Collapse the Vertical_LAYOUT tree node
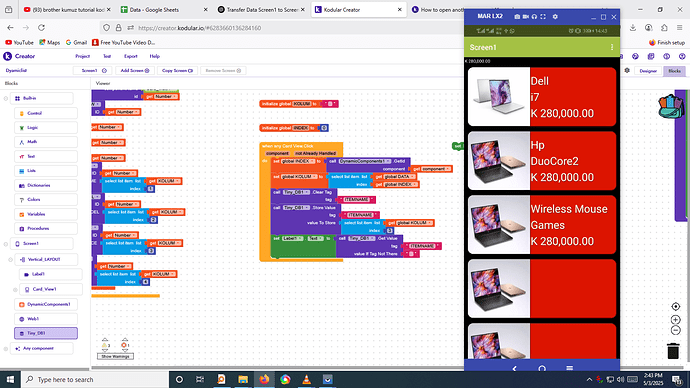The width and height of the screenshot is (690, 388). point(11,260)
